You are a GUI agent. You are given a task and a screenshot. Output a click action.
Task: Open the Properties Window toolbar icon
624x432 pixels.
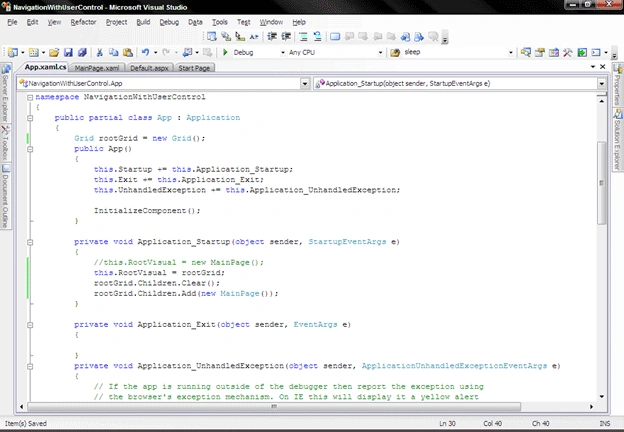coord(540,53)
